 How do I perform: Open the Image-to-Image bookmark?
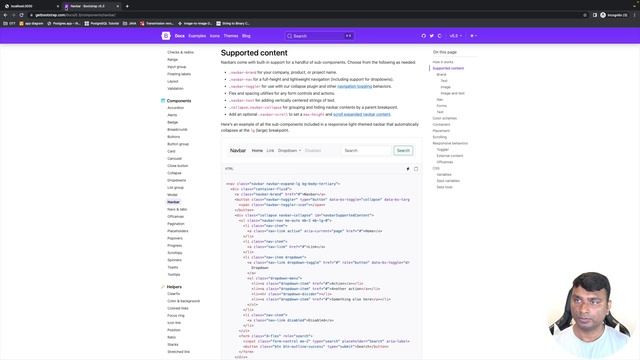click(195, 23)
